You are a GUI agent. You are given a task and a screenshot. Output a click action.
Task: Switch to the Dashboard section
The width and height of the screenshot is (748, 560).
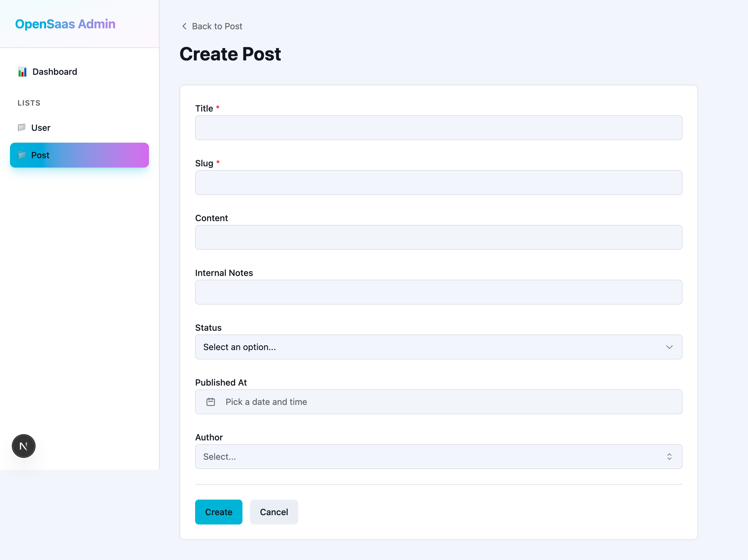point(55,72)
